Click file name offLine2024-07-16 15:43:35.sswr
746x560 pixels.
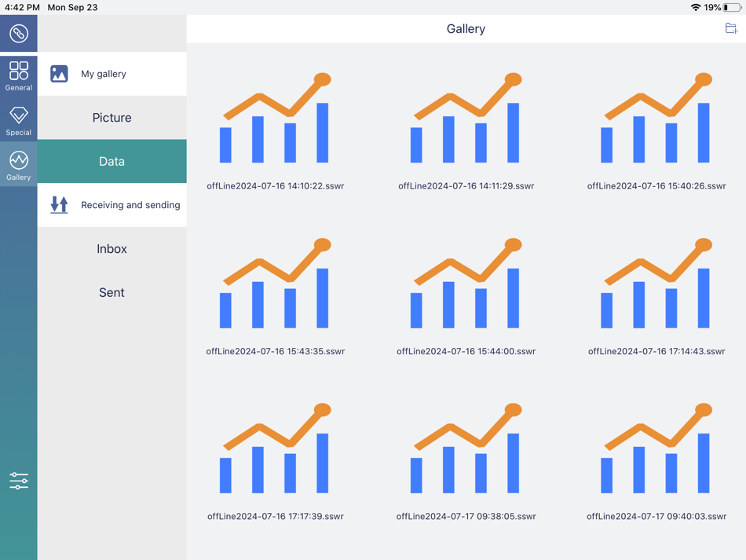(x=276, y=351)
